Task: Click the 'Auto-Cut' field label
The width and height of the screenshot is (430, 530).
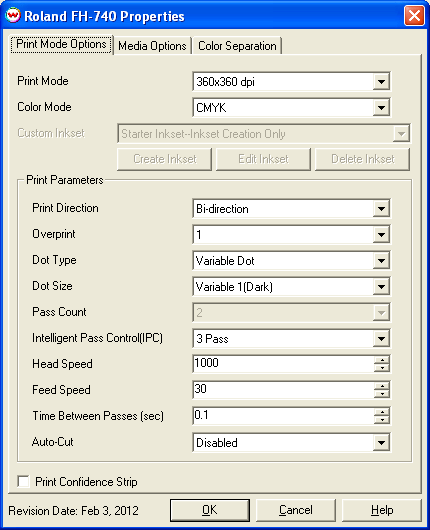Action: (52, 442)
